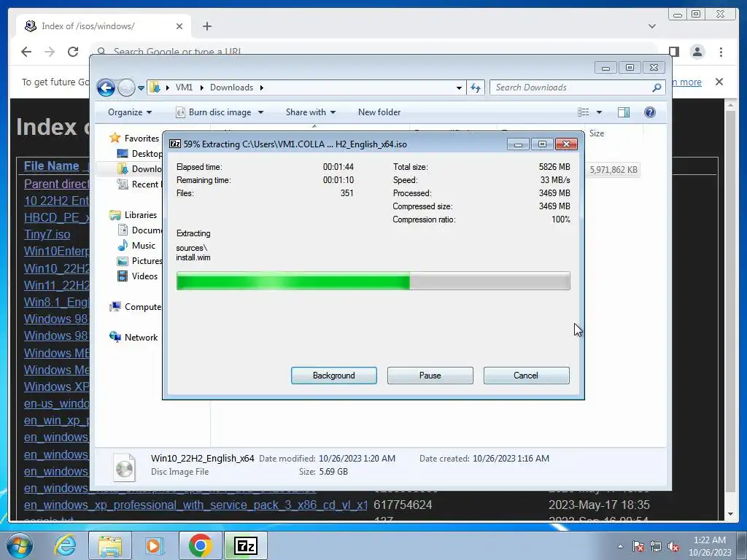
Task: Select Desktop in the navigation pane
Action: (139, 153)
